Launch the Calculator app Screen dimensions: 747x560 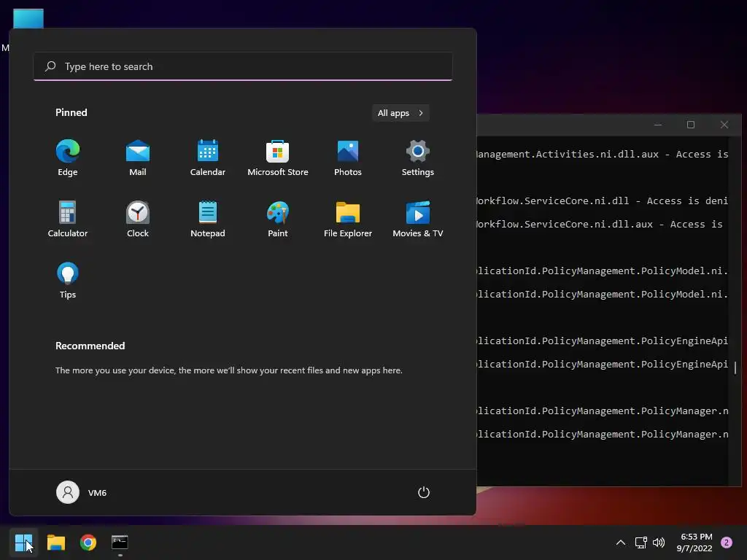(x=68, y=219)
